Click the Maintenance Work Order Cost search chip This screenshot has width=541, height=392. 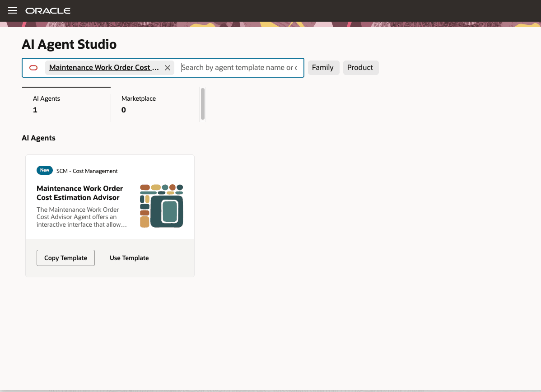click(104, 68)
